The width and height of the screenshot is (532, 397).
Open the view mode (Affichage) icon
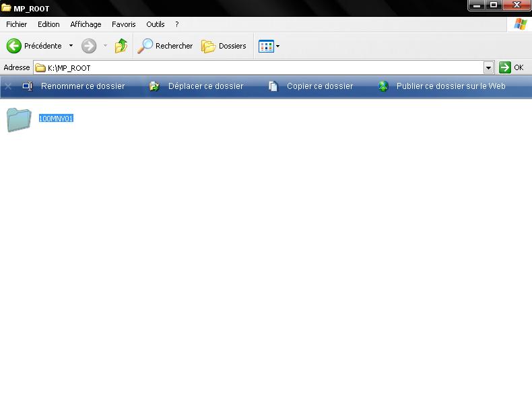266,47
